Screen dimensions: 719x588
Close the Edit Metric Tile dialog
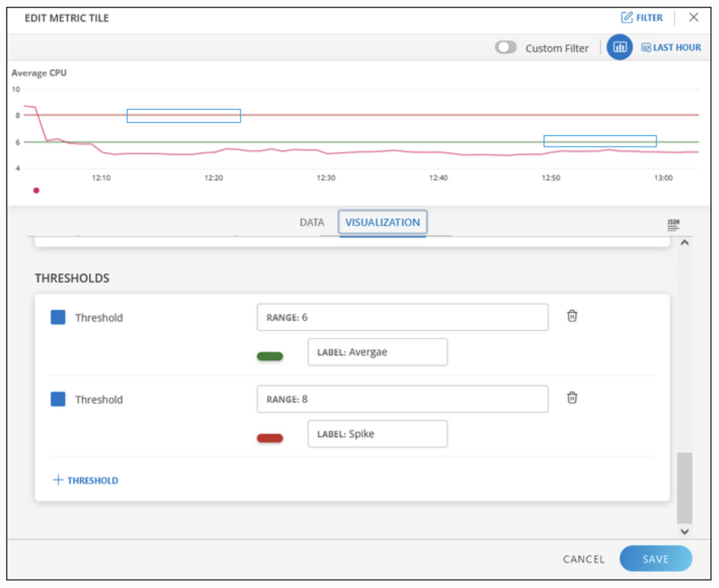coord(693,18)
